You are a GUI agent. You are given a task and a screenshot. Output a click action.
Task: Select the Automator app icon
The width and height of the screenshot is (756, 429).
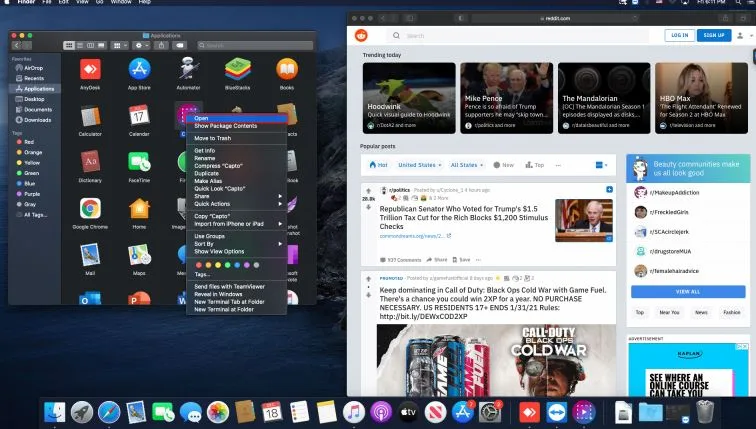point(188,69)
